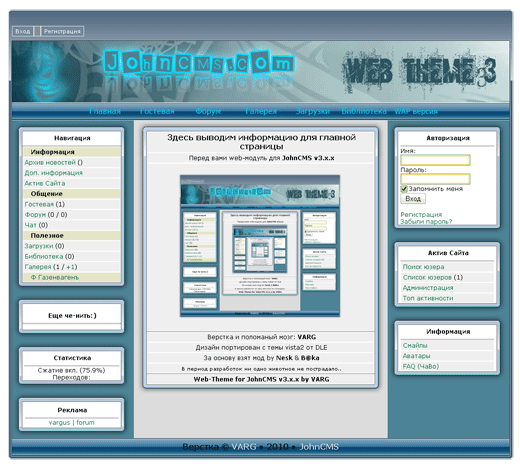Click the Имя input field
520x470 pixels.
coord(435,160)
